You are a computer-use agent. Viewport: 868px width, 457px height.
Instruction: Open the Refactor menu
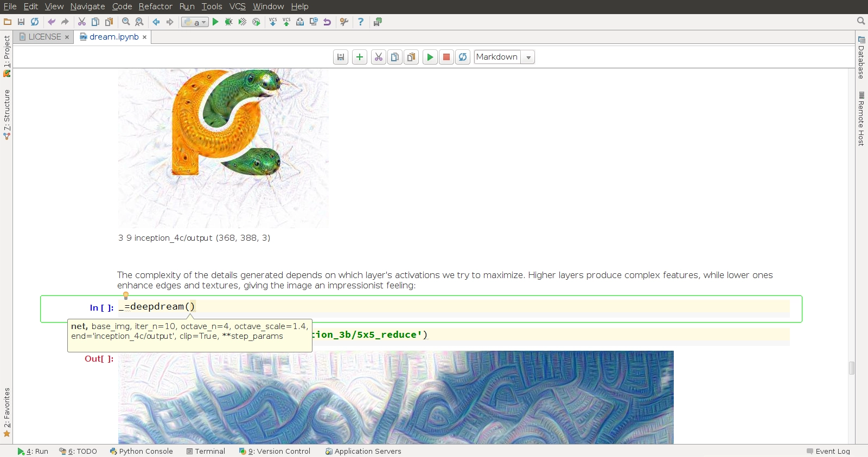click(155, 7)
